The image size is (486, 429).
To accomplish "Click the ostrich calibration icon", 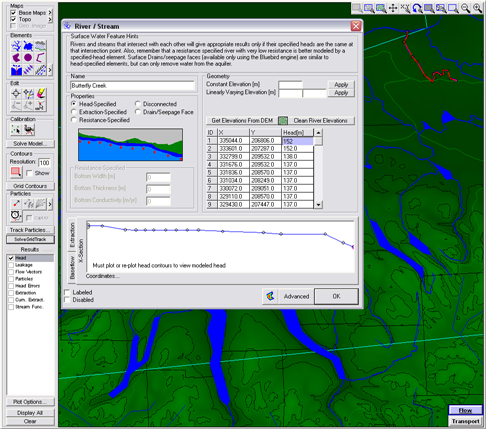I will click(29, 130).
